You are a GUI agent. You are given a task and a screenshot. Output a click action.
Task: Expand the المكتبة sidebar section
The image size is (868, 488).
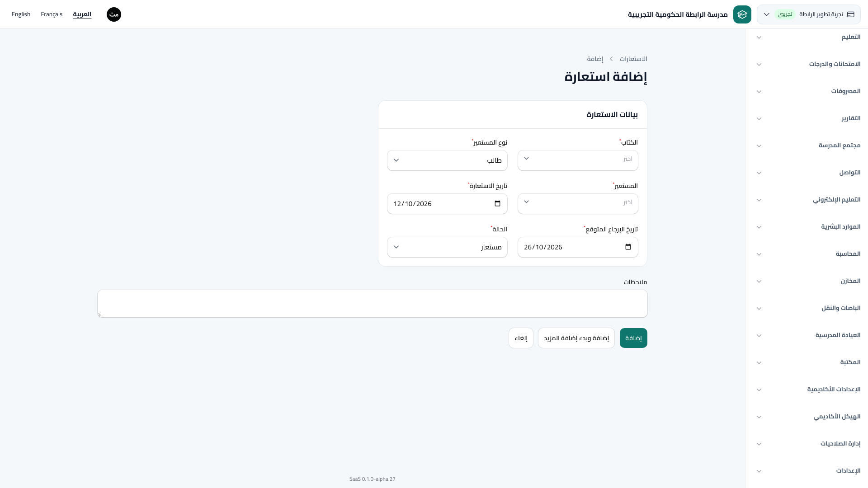(x=807, y=362)
